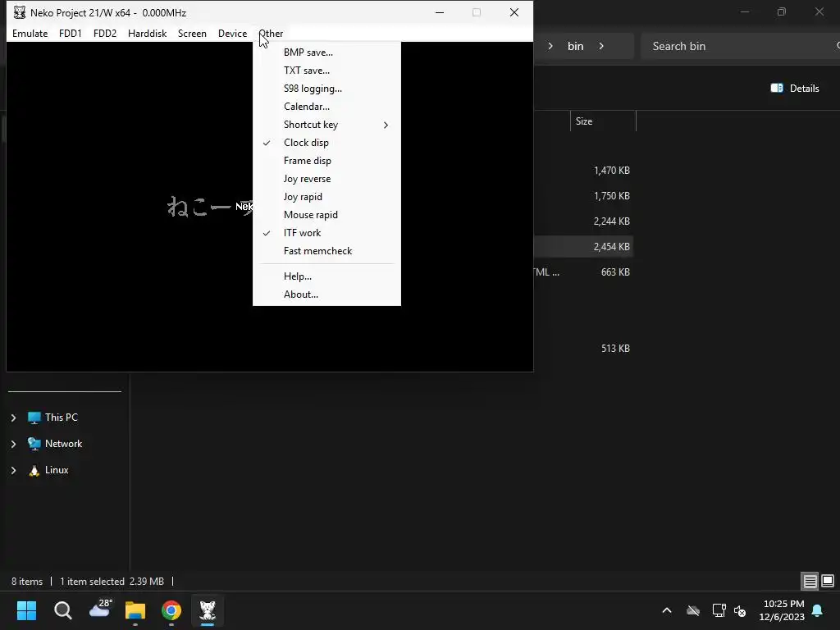
Task: Sort files by the Size column
Action: 603,121
